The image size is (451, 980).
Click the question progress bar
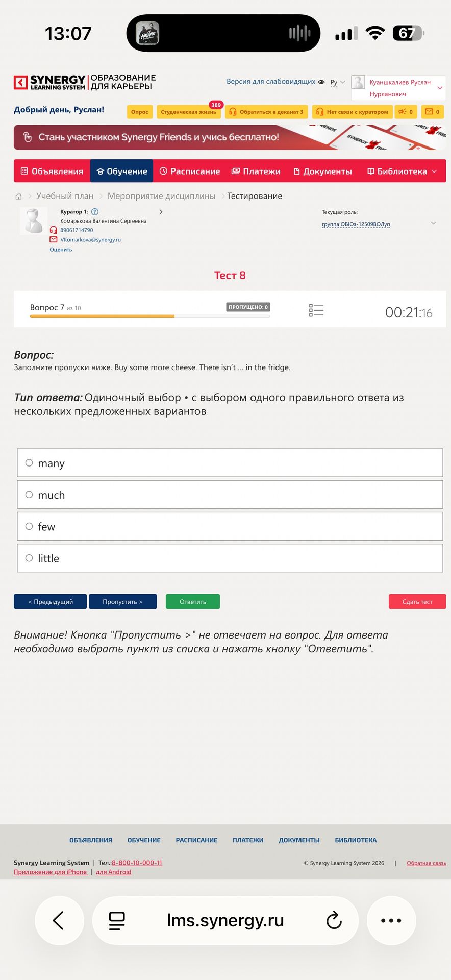point(150,316)
